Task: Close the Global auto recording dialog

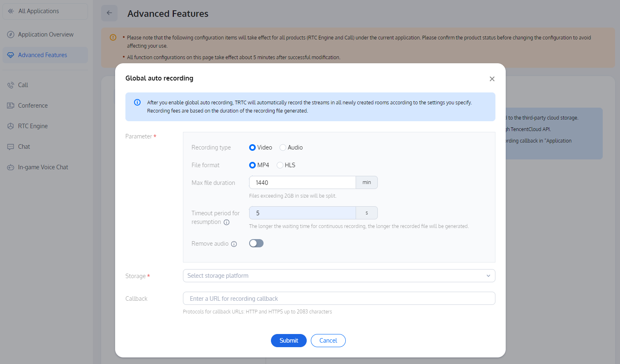Action: click(x=492, y=79)
